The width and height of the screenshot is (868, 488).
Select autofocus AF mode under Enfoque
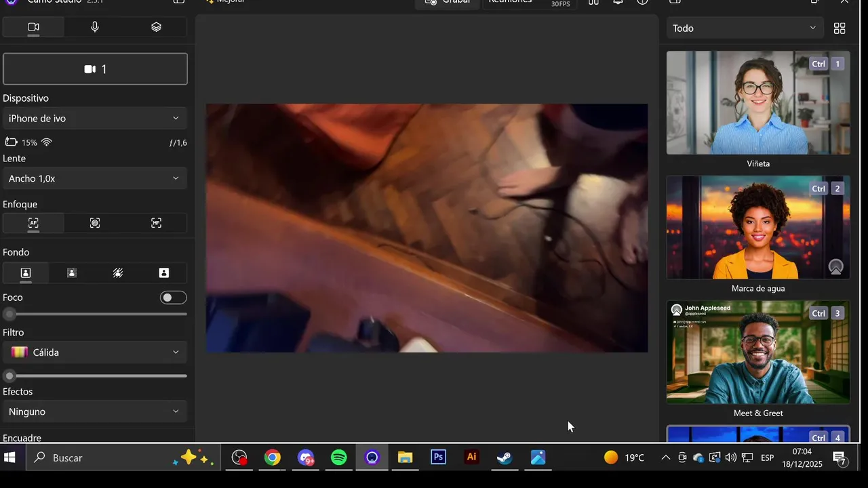tap(33, 223)
